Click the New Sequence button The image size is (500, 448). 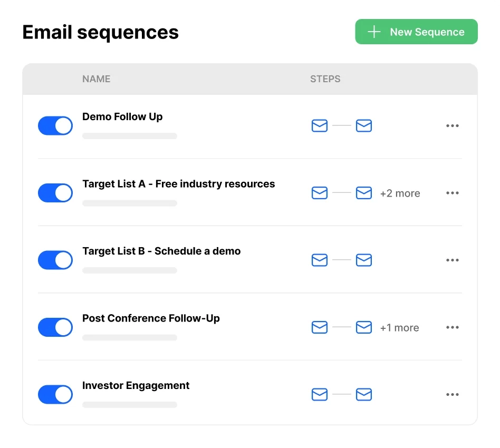(x=416, y=32)
